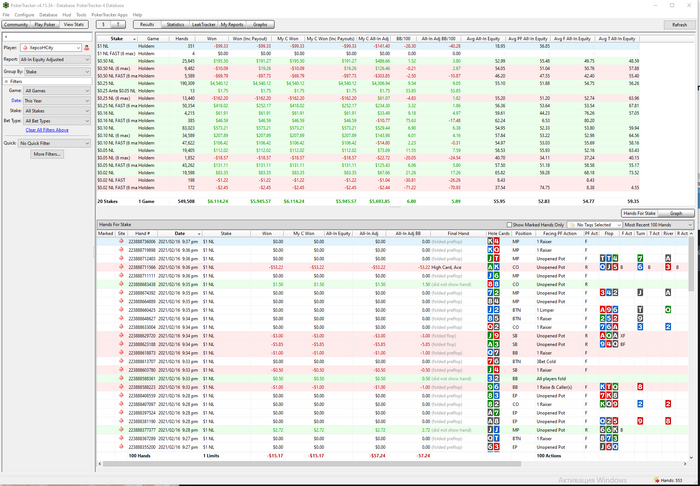The width and height of the screenshot is (700, 486).
Task: Click the 3 4 2 flop cards
Action: point(609,293)
